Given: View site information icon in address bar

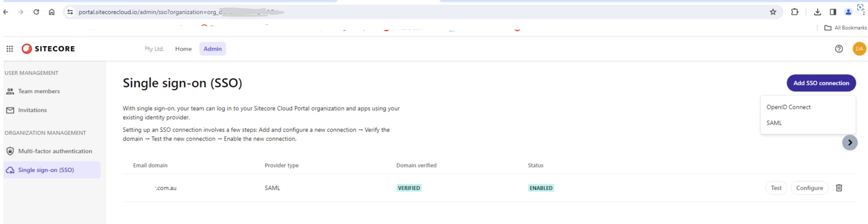Looking at the screenshot, I should click(70, 12).
